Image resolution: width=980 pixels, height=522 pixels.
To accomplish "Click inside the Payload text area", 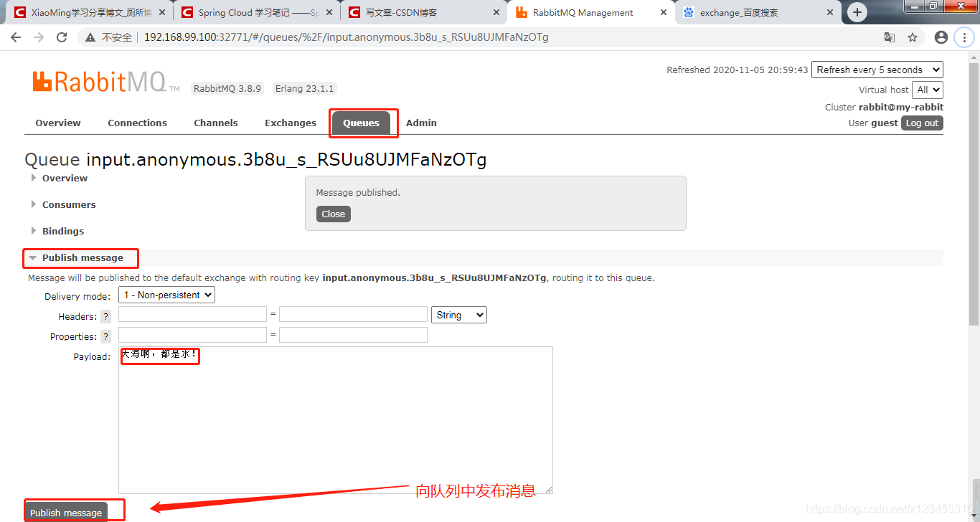I will pos(336,420).
